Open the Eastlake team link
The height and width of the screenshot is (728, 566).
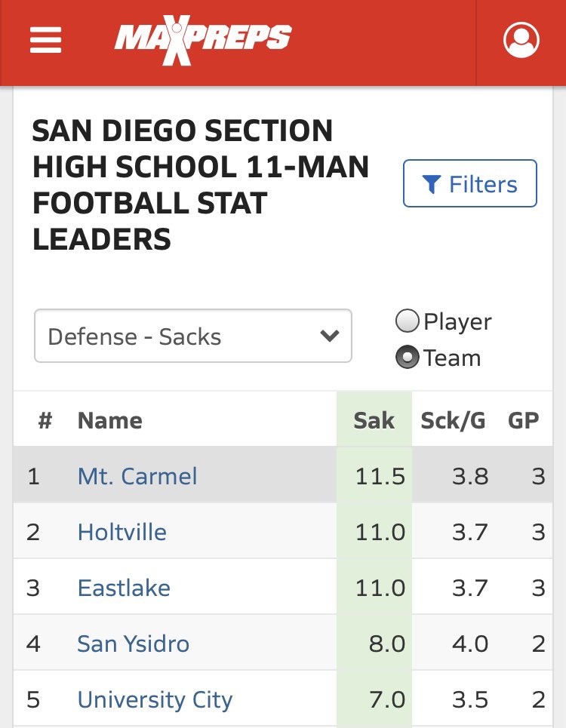point(124,588)
